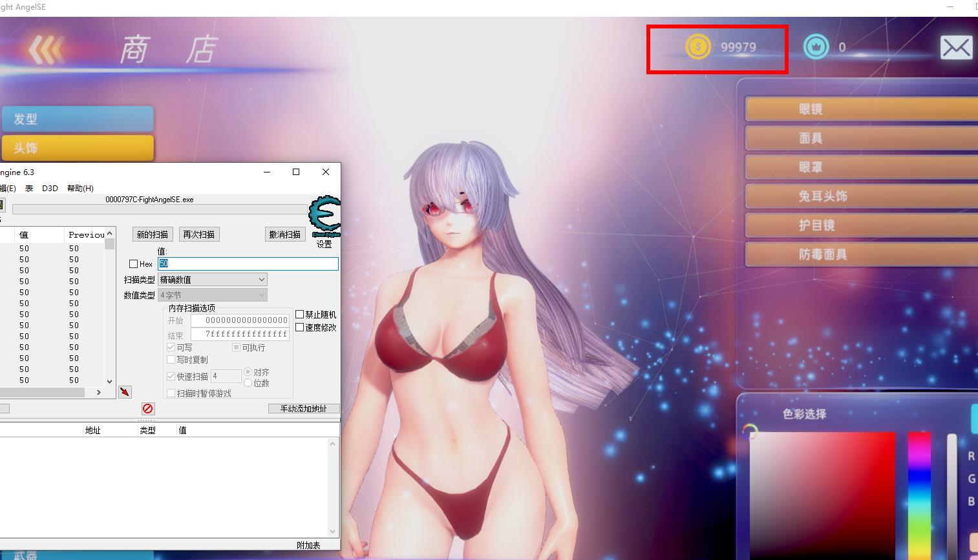Click the 再次扫描 next scan button
This screenshot has height=560, width=978.
click(x=199, y=234)
